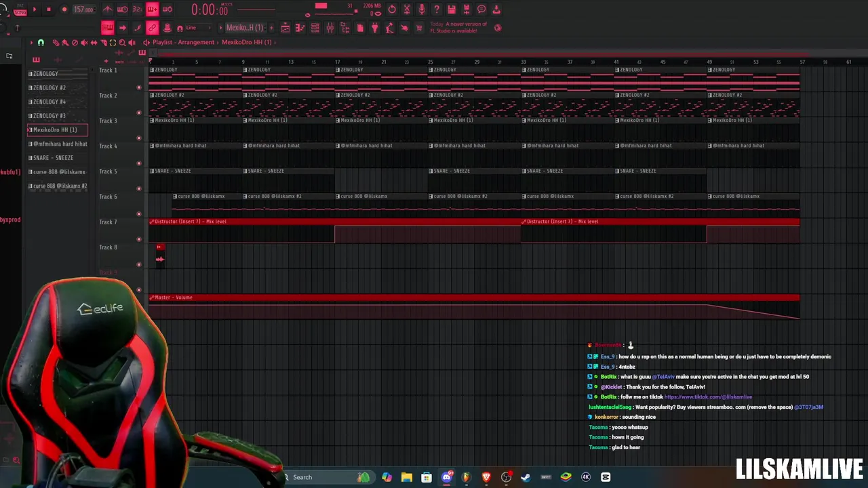
Task: Mute Track 1 with its dot
Action: (139, 87)
